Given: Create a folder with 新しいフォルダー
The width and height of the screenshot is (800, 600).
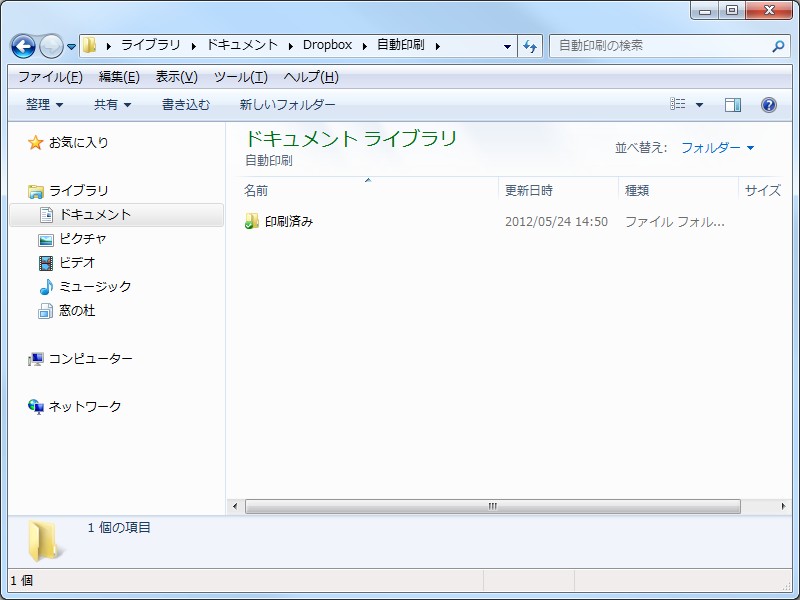Looking at the screenshot, I should (288, 104).
